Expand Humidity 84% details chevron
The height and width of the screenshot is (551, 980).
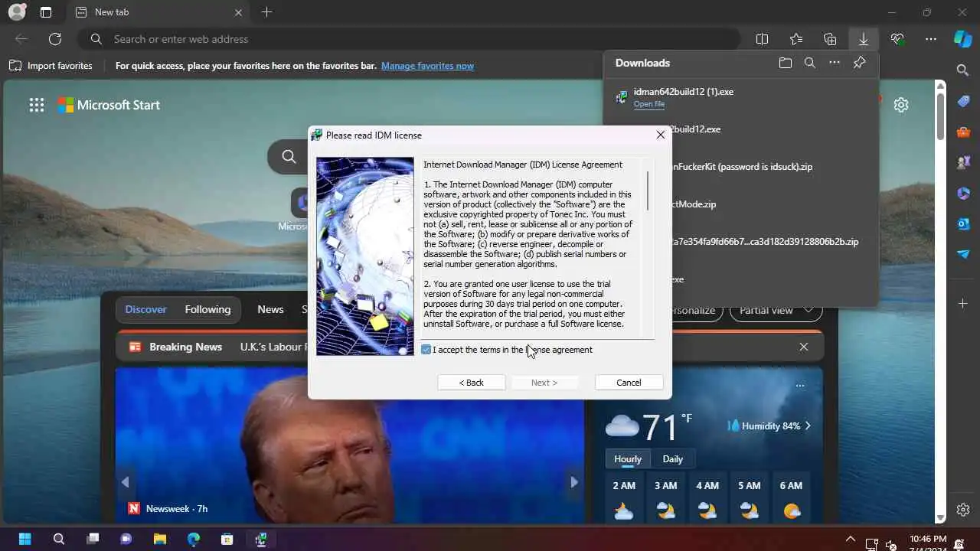(x=807, y=426)
